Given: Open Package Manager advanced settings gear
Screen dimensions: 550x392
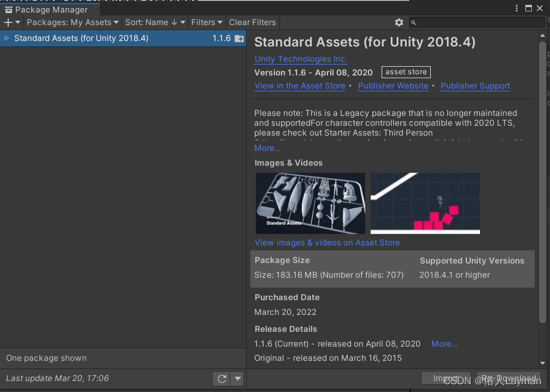Looking at the screenshot, I should [399, 22].
